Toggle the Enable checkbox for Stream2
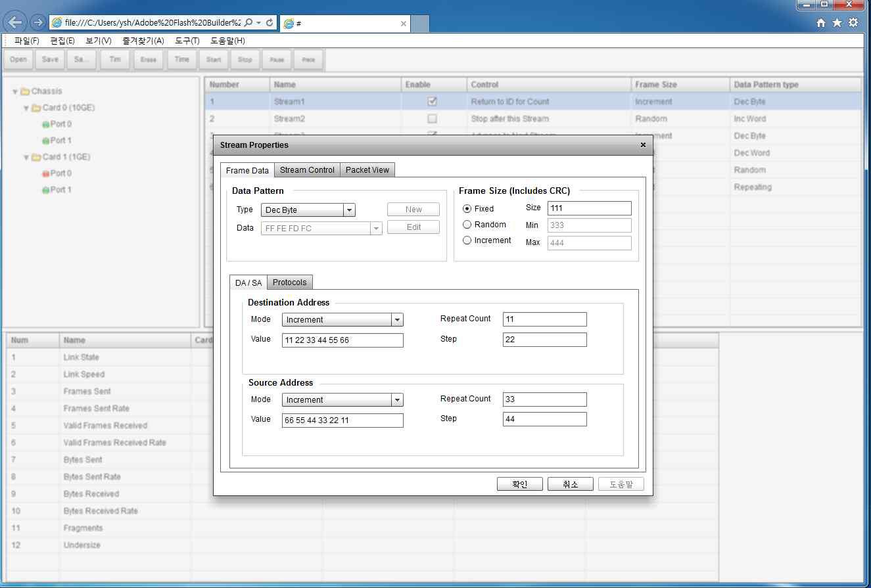 [x=432, y=119]
